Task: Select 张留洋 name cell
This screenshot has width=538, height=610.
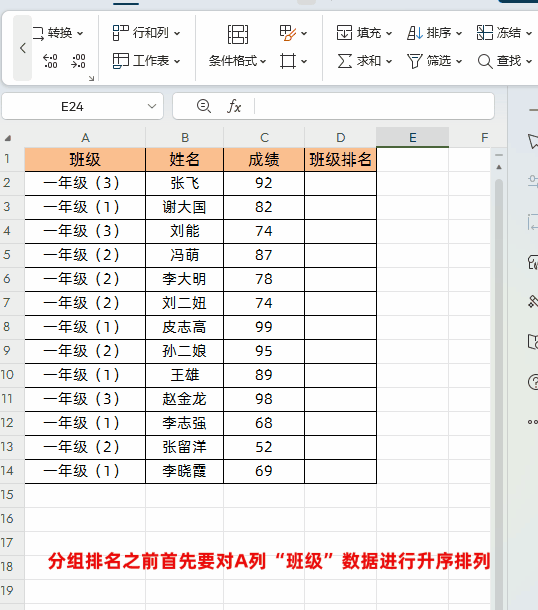Action: [x=185, y=447]
